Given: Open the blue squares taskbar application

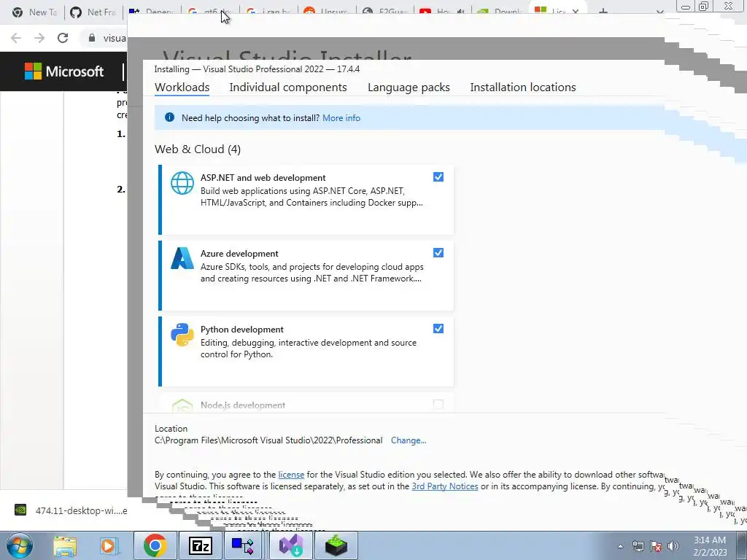Looking at the screenshot, I should click(x=243, y=545).
